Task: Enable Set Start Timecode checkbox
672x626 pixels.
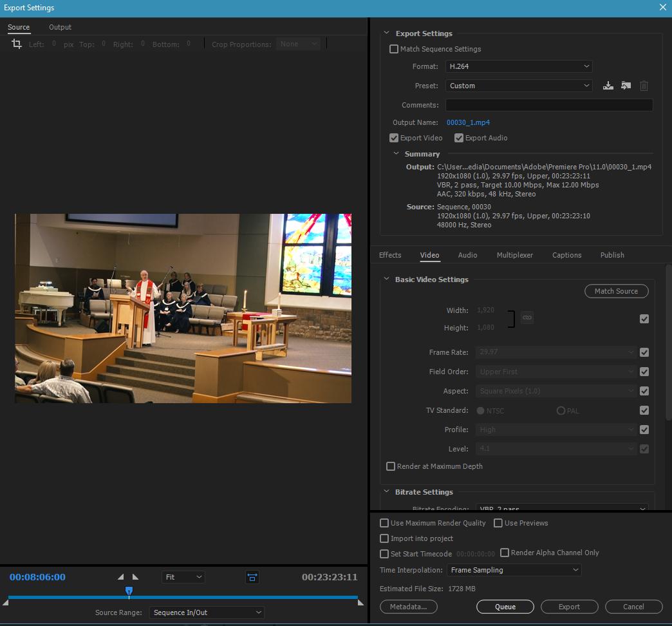Action: tap(384, 554)
